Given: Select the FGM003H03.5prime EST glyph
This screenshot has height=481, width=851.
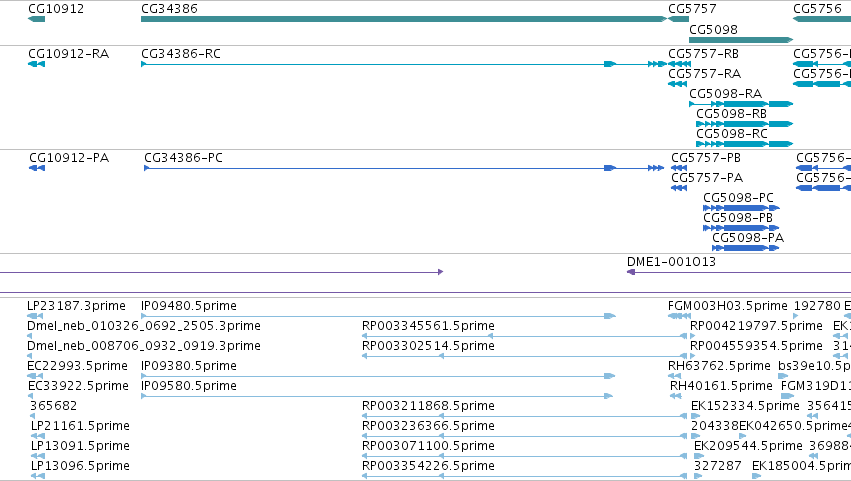Looking at the screenshot, I should click(x=679, y=316).
